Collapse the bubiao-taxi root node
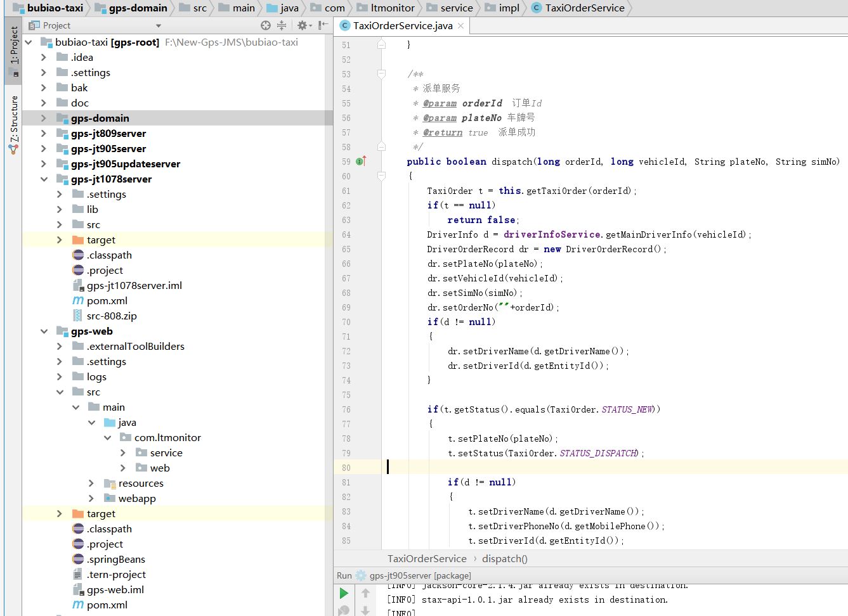 (x=29, y=42)
